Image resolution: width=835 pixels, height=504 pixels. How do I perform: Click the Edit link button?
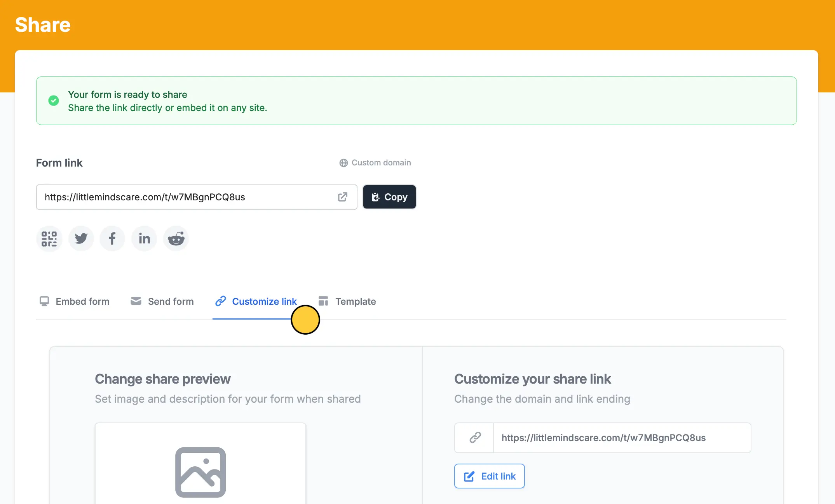489,476
